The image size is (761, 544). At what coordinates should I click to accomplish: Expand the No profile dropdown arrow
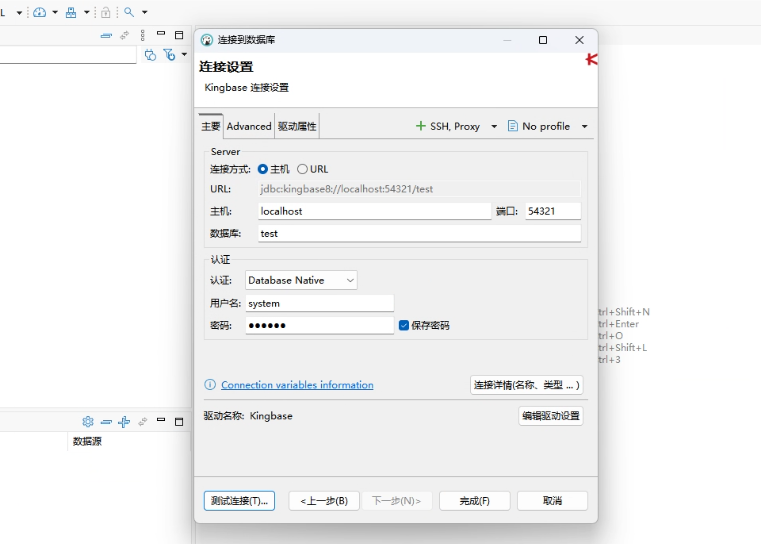[585, 126]
